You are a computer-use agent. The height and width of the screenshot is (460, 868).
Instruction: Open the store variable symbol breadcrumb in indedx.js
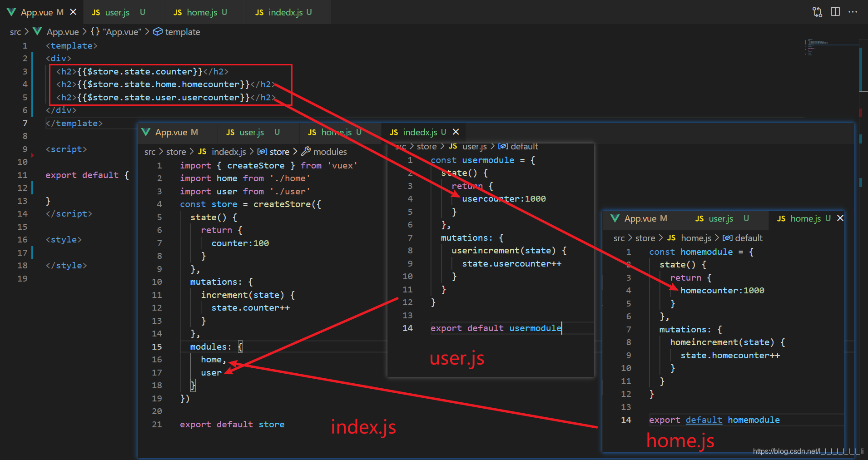click(x=273, y=152)
